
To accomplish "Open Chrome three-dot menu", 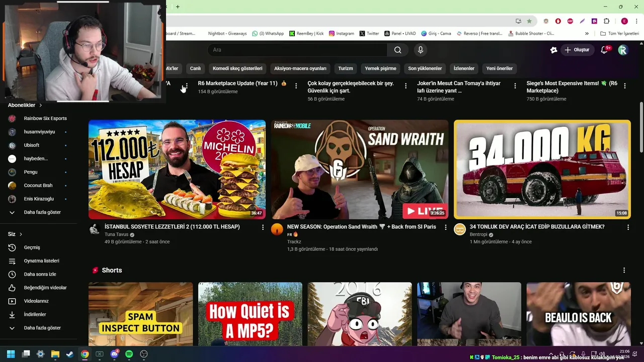I will [x=636, y=21].
